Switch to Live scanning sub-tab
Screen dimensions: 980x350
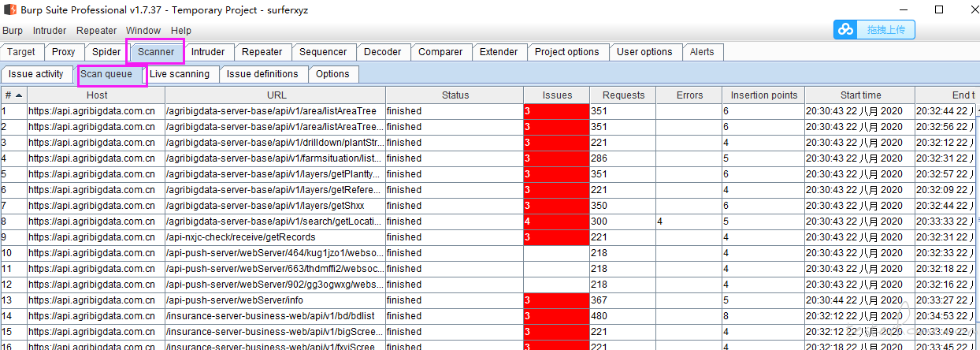(180, 74)
